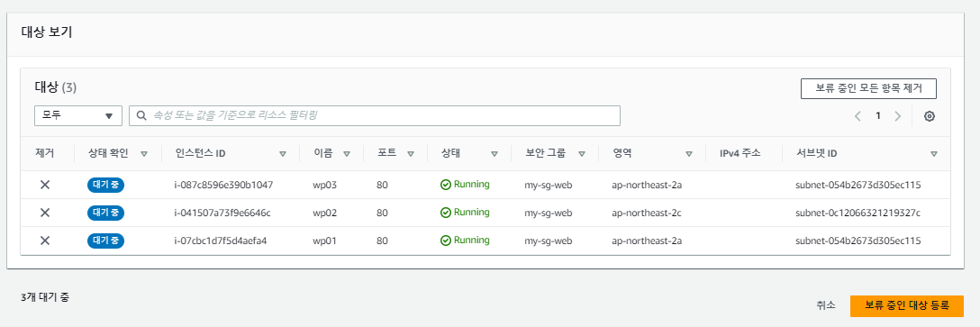Sort by 포트 column arrow
This screenshot has height=327, width=980.
[411, 154]
